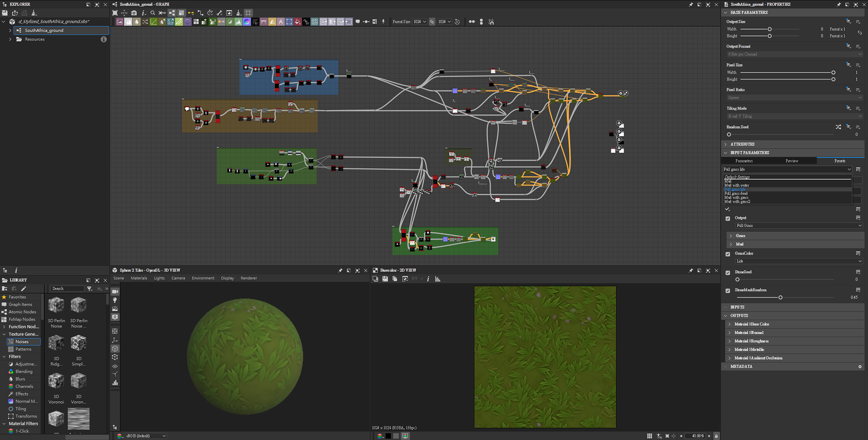Expand the Resources folder in Explorer

10,39
